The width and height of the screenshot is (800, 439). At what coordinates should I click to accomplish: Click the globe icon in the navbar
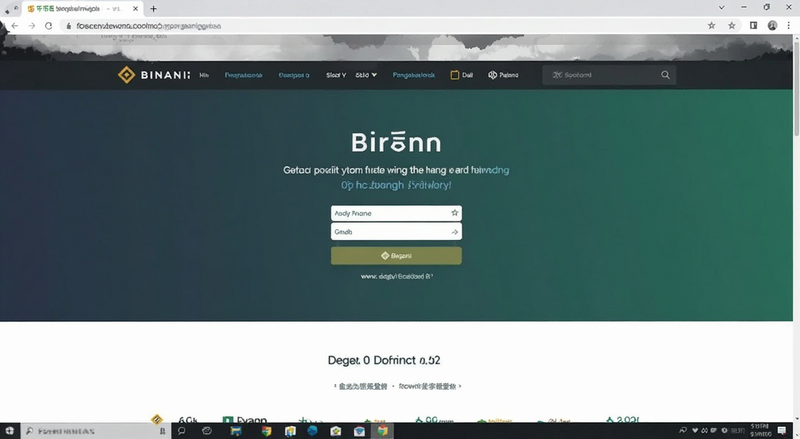pos(492,75)
